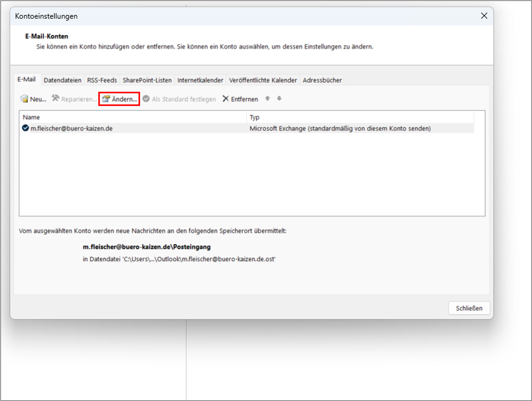The width and height of the screenshot is (532, 401).
Task: Switch to the Adressbücher tab
Action: pyautogui.click(x=322, y=80)
